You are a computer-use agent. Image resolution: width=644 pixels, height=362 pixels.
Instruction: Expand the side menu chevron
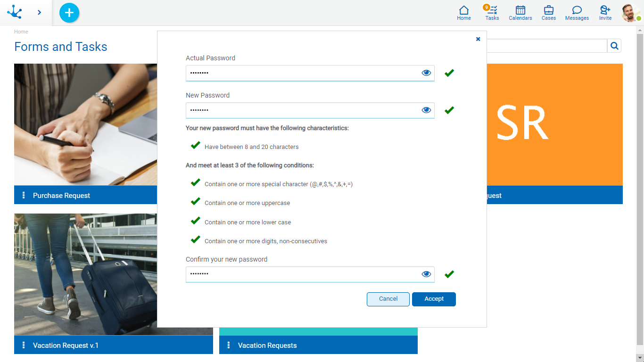40,13
